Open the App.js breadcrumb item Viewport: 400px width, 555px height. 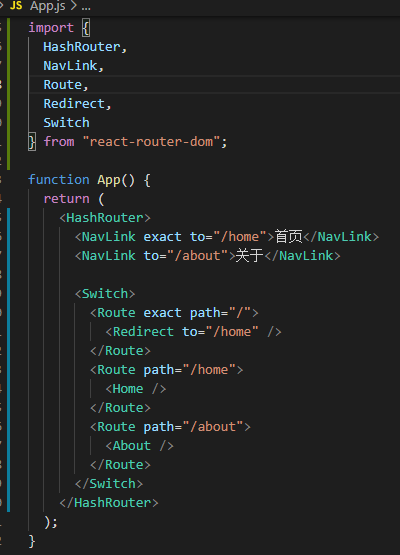point(48,6)
